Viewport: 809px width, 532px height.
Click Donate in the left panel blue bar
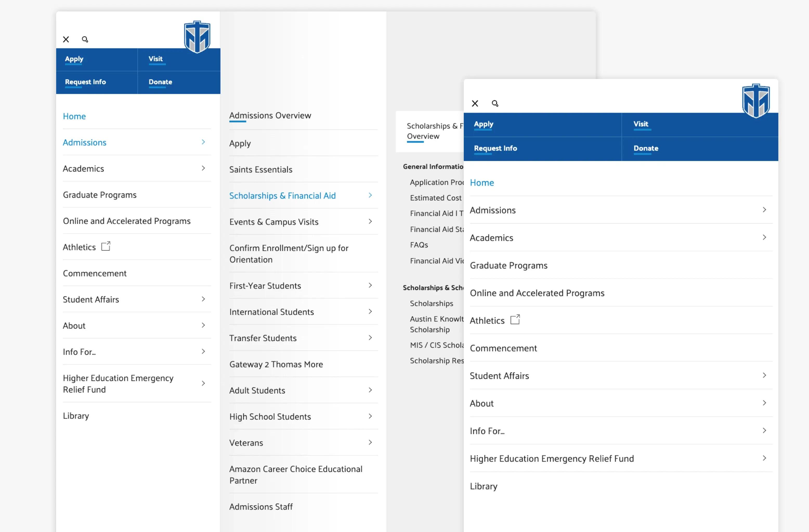(160, 82)
